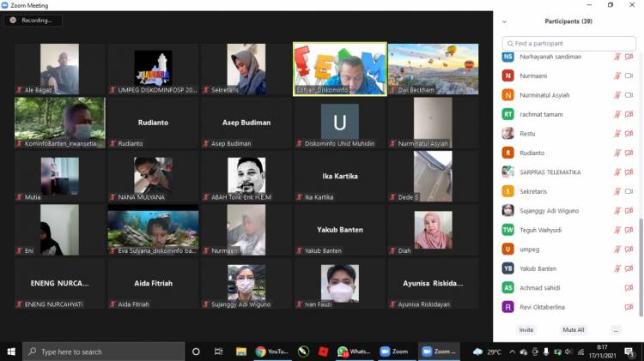The width and height of the screenshot is (644, 361).
Task: Click Sekretaris camera icon in participants list
Action: pyautogui.click(x=629, y=191)
